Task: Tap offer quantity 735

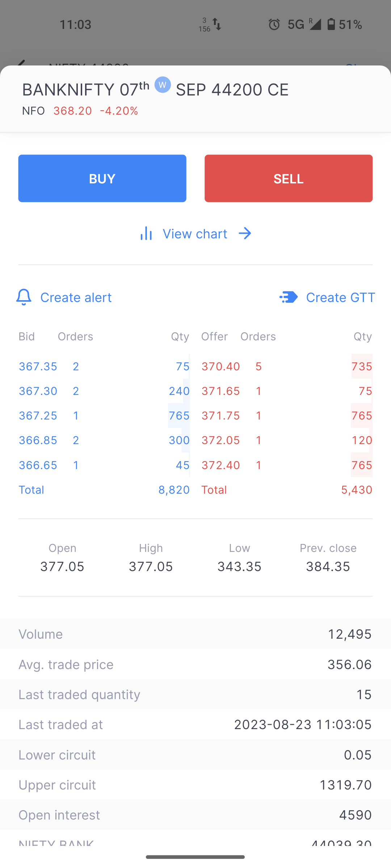Action: point(362,366)
